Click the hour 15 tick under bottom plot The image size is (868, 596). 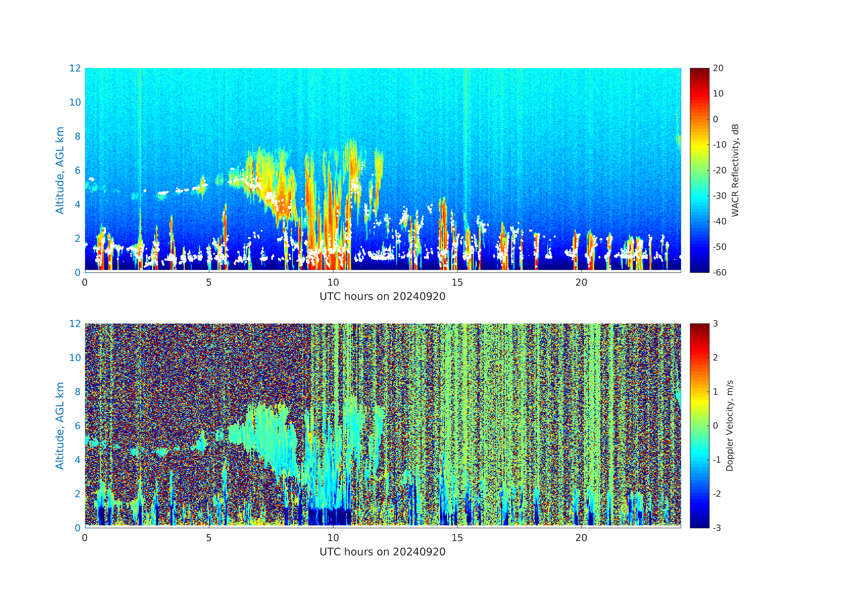pos(457,538)
